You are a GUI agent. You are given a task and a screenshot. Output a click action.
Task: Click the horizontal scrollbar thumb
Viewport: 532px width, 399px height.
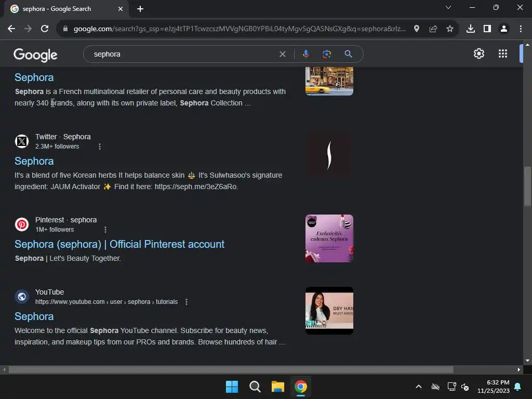coord(231,369)
